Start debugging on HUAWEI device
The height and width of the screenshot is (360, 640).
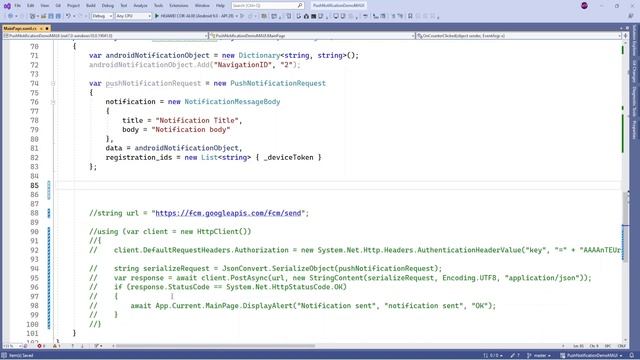(x=194, y=16)
